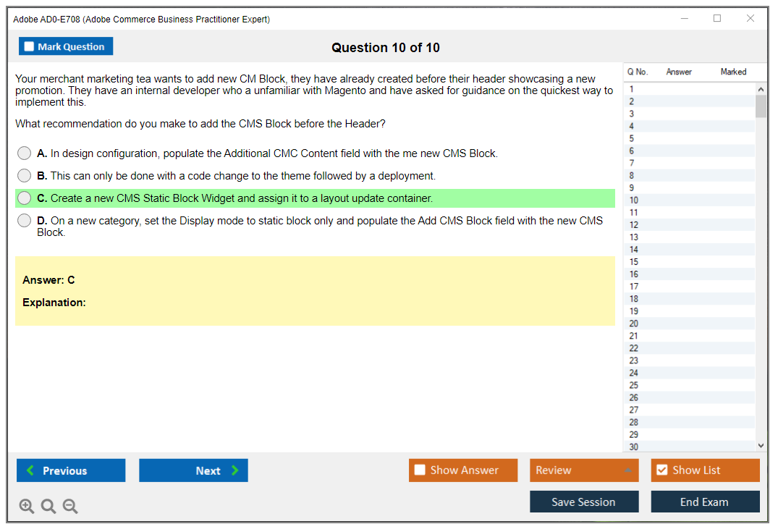Click the green right arrow on Next
The width and height of the screenshot is (778, 532).
click(x=235, y=470)
